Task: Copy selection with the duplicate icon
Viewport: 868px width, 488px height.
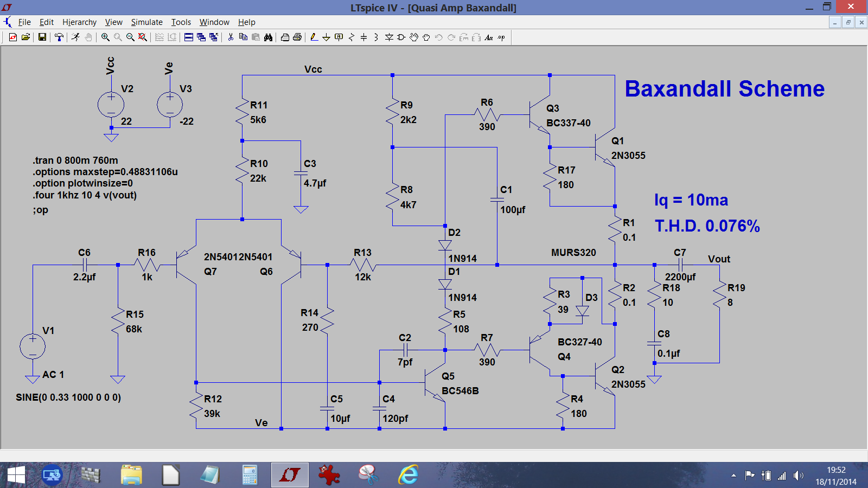Action: (x=243, y=37)
